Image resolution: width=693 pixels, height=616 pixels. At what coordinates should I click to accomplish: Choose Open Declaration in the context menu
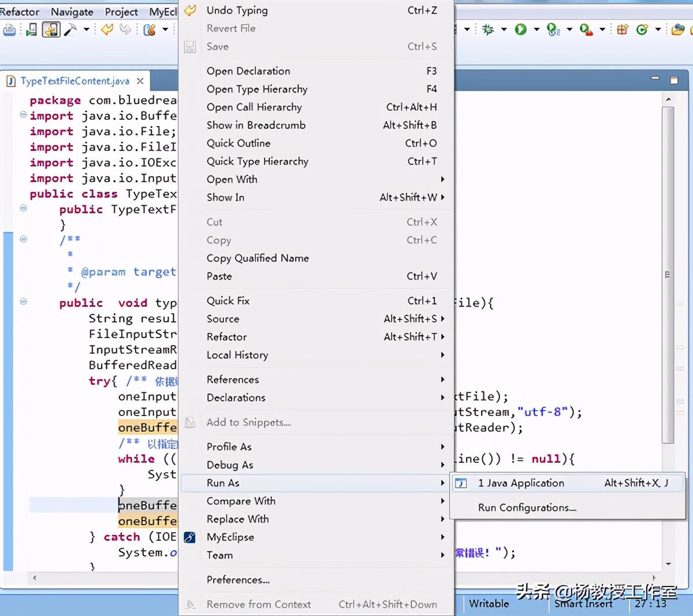[248, 71]
